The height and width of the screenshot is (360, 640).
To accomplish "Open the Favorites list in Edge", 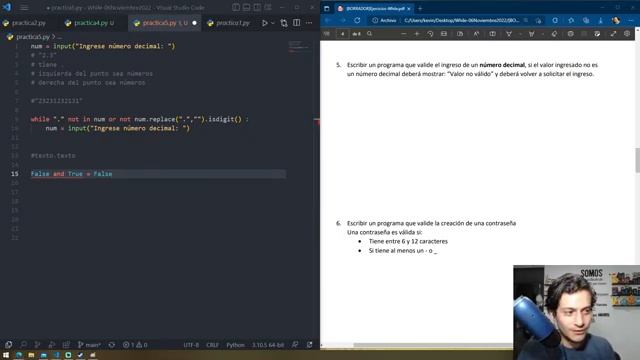I will [571, 20].
